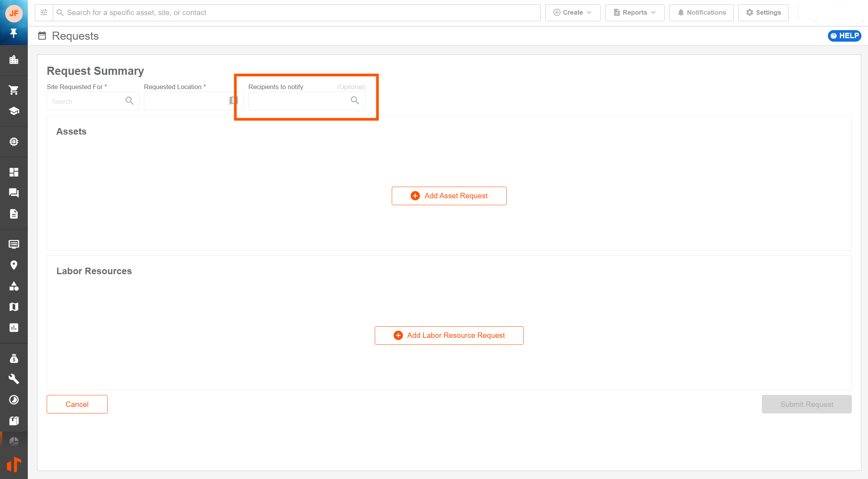This screenshot has width=868, height=479.
Task: Expand the Create dropdown
Action: point(572,13)
